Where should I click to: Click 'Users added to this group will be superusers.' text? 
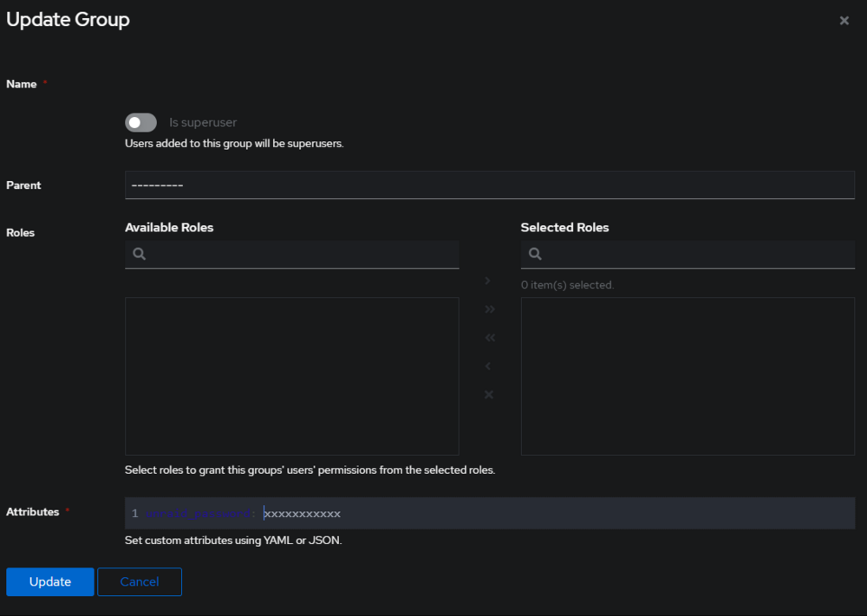(234, 144)
